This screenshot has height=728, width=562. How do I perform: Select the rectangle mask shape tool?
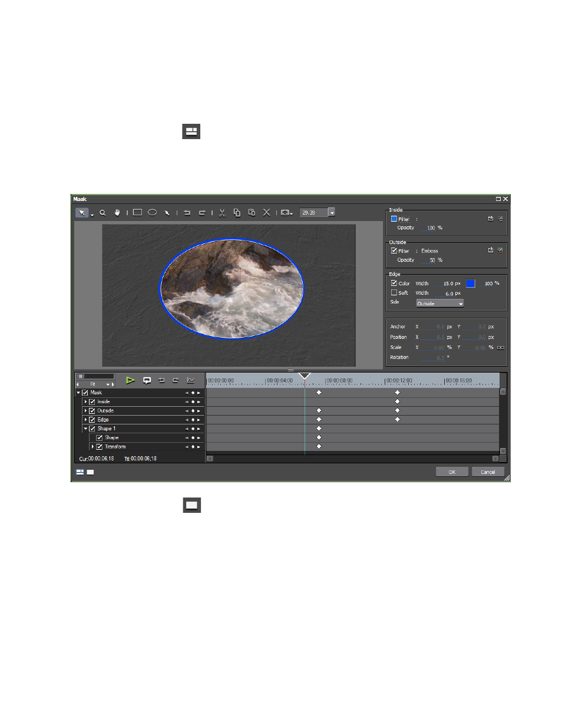tap(137, 212)
